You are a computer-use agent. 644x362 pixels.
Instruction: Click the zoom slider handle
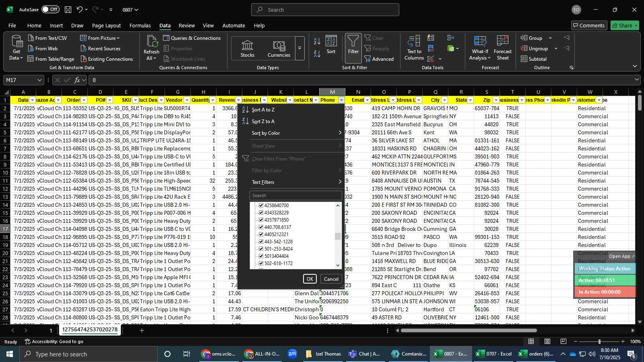[599, 341]
